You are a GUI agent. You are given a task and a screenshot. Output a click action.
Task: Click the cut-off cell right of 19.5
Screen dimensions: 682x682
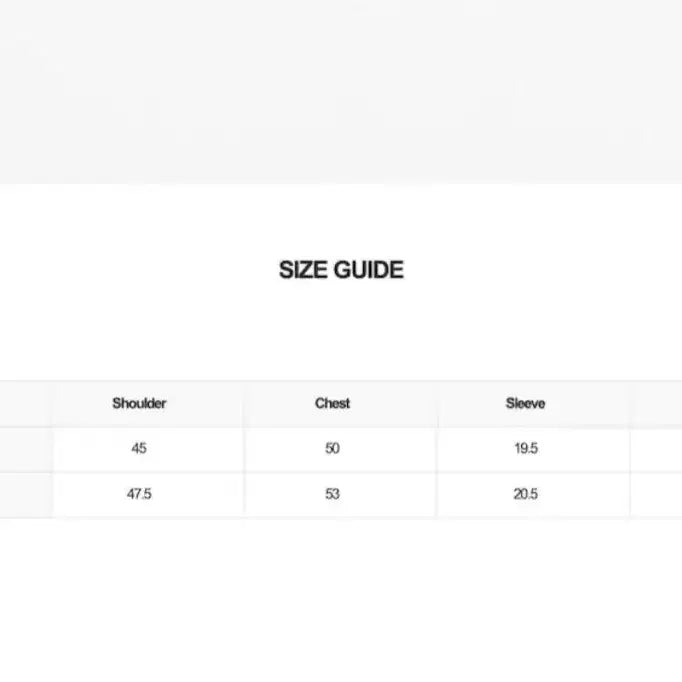pos(656,449)
